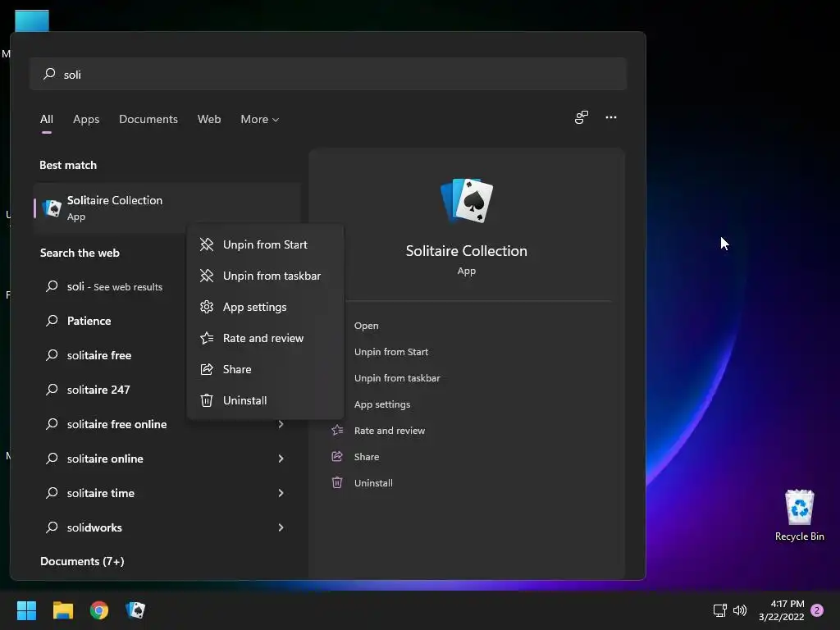Click Unpin from Start in the right pane
The width and height of the screenshot is (840, 630).
[x=391, y=352]
